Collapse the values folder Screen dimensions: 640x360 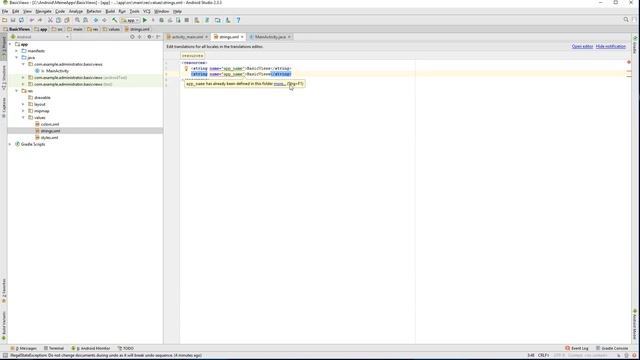(23, 118)
